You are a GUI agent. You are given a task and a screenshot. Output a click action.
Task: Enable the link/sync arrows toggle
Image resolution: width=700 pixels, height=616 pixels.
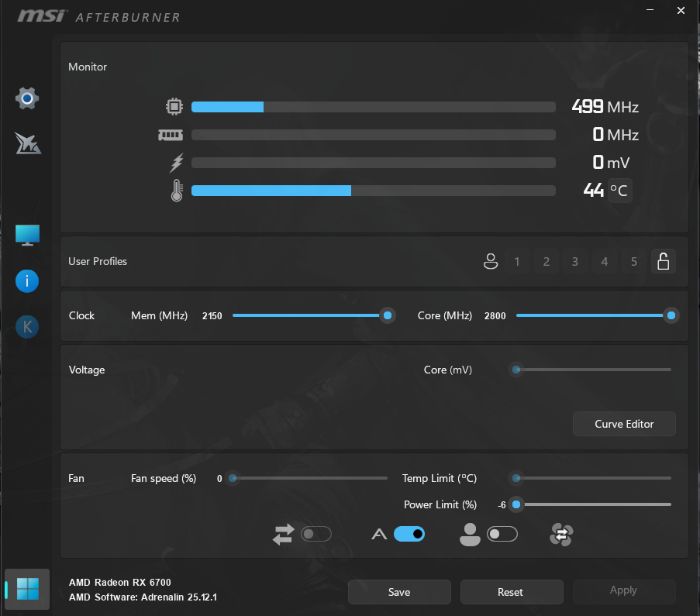click(x=316, y=534)
